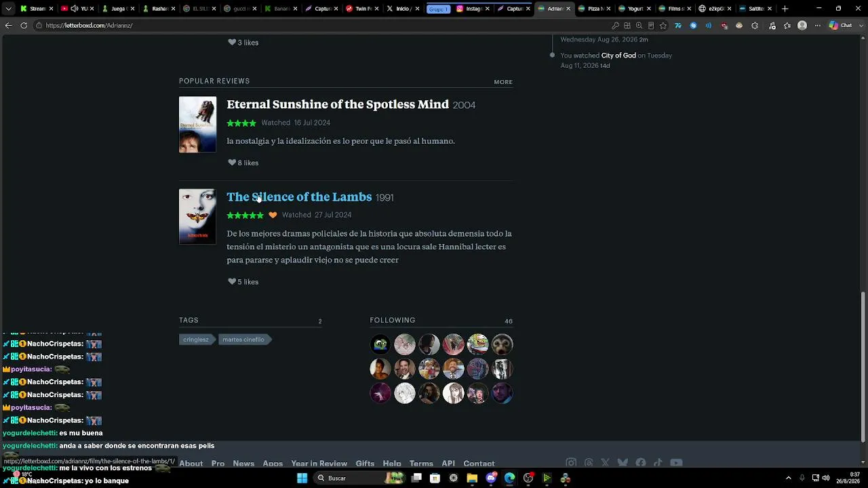Click the Silence of the Lambs poster
The image size is (868, 488).
tap(197, 216)
